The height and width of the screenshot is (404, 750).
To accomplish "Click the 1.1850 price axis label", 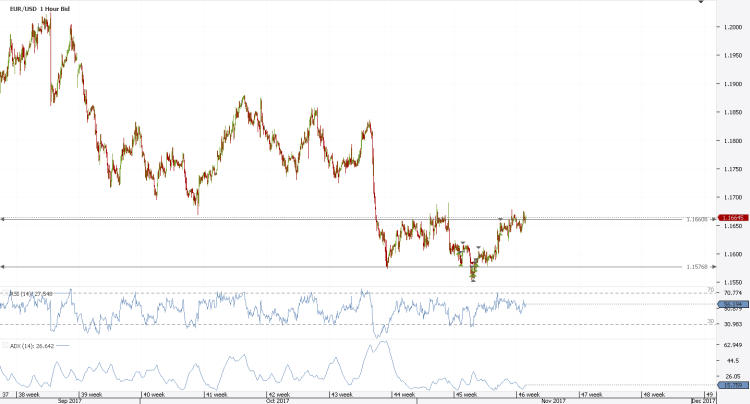I will 732,112.
